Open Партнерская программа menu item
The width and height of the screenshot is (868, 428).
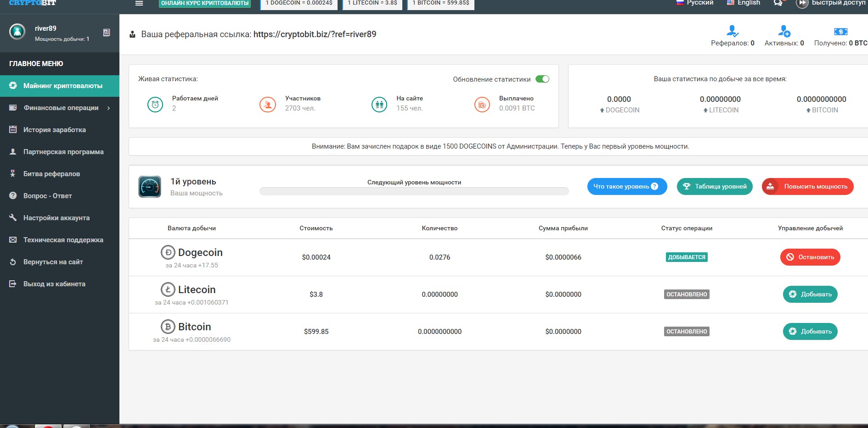[x=63, y=152]
